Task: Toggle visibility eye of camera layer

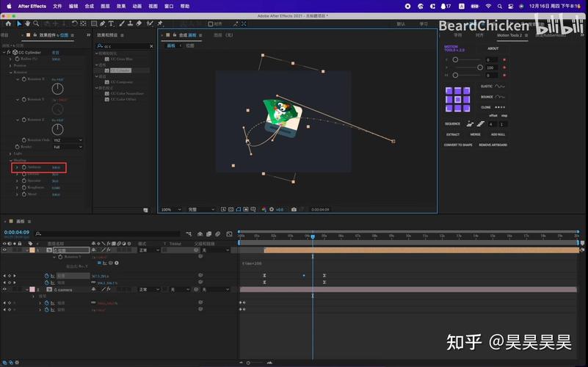Action: coord(4,289)
